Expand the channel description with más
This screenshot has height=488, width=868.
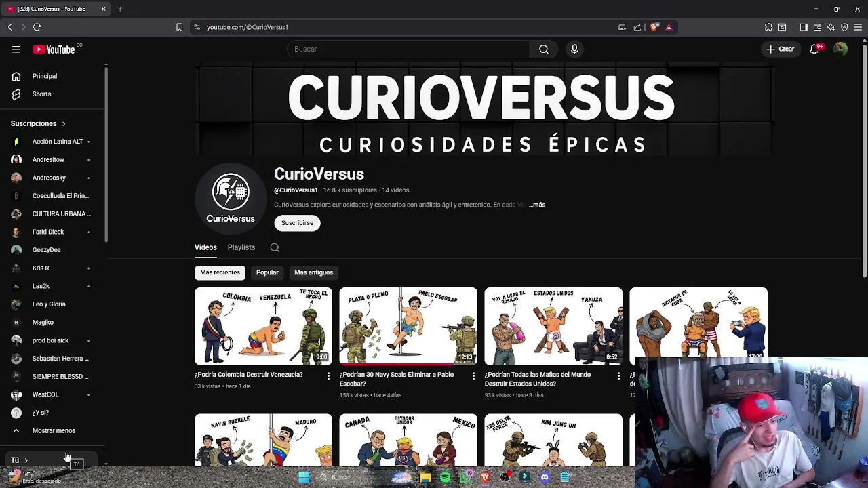pos(538,205)
